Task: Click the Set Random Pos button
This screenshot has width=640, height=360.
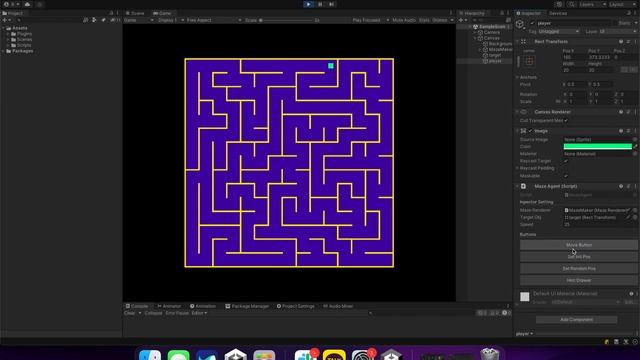Action: point(578,269)
